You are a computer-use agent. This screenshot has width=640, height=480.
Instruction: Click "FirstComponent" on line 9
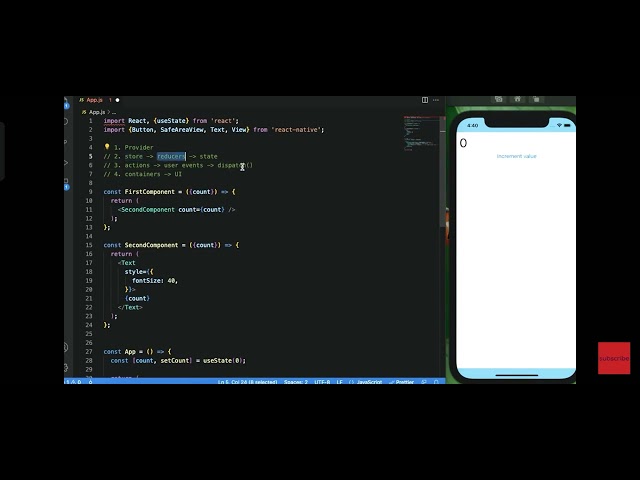coord(149,192)
